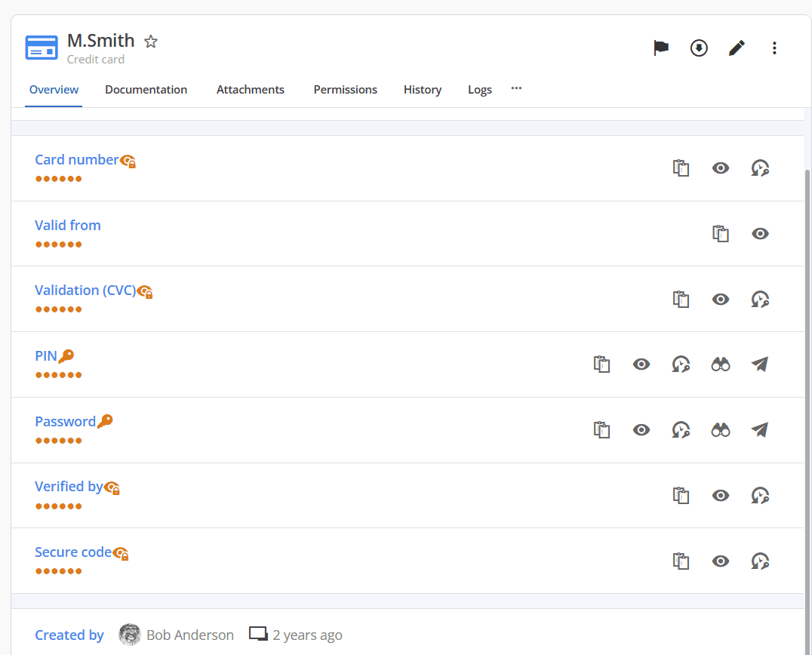Mark M.Smith as favorite with star
The width and height of the screenshot is (812, 655).
[151, 42]
